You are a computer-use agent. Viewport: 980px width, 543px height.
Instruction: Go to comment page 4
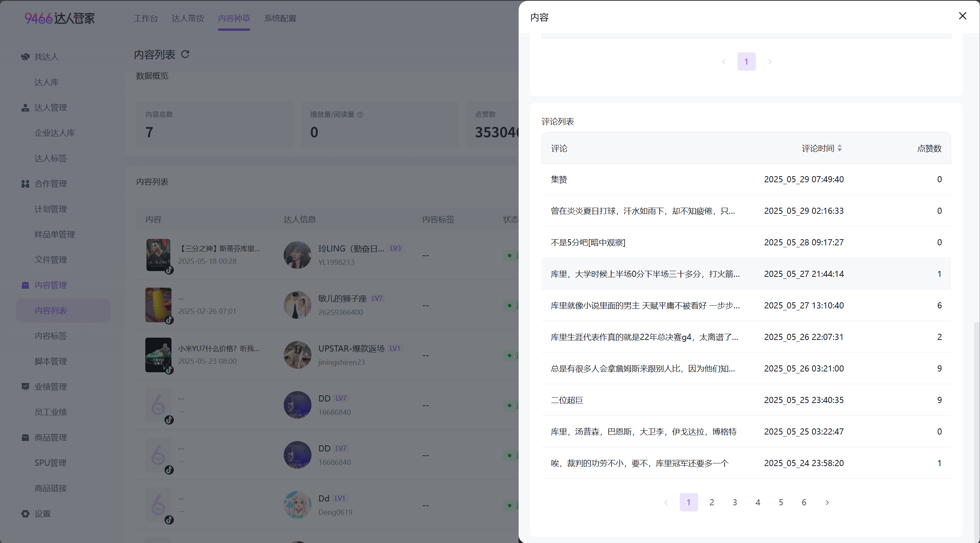(x=758, y=502)
